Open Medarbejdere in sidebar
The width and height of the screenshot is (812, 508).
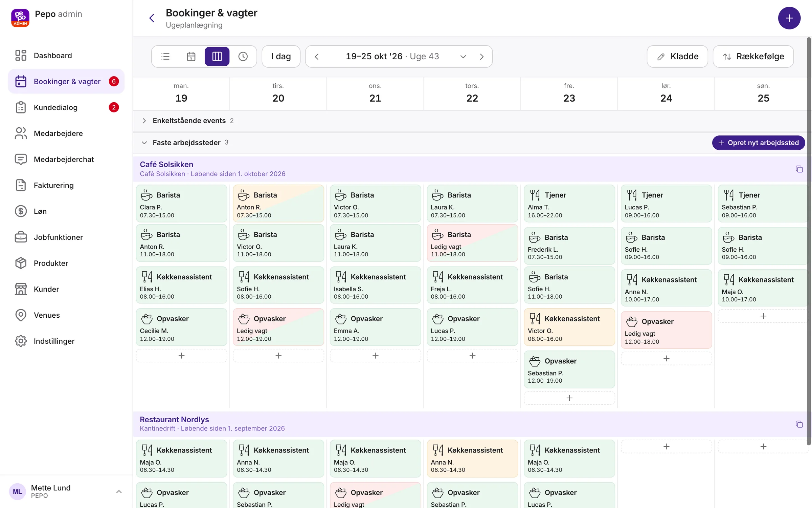[x=66, y=133]
